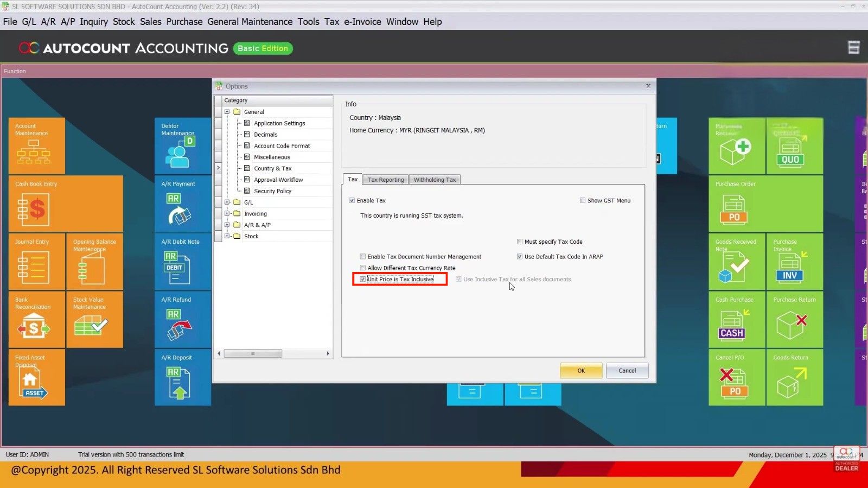Open the Account Maintenance tile
The height and width of the screenshot is (488, 868).
tap(37, 146)
